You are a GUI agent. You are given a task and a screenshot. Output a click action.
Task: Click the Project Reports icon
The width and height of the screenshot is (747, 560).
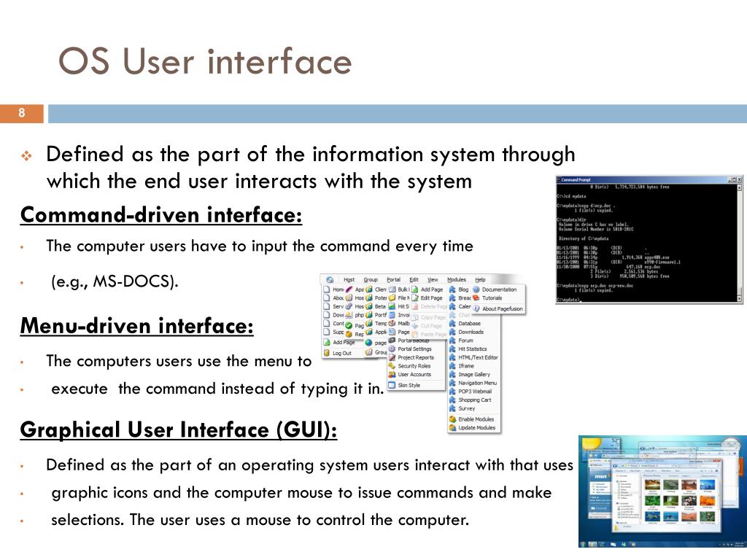tap(392, 357)
